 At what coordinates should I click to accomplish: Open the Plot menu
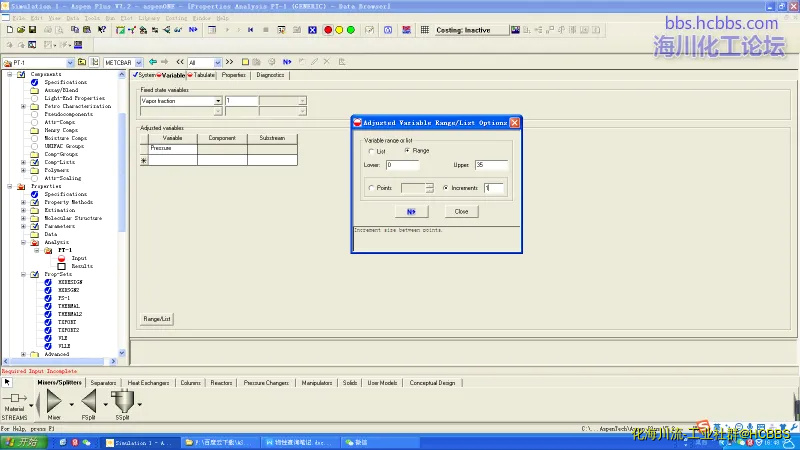point(127,18)
